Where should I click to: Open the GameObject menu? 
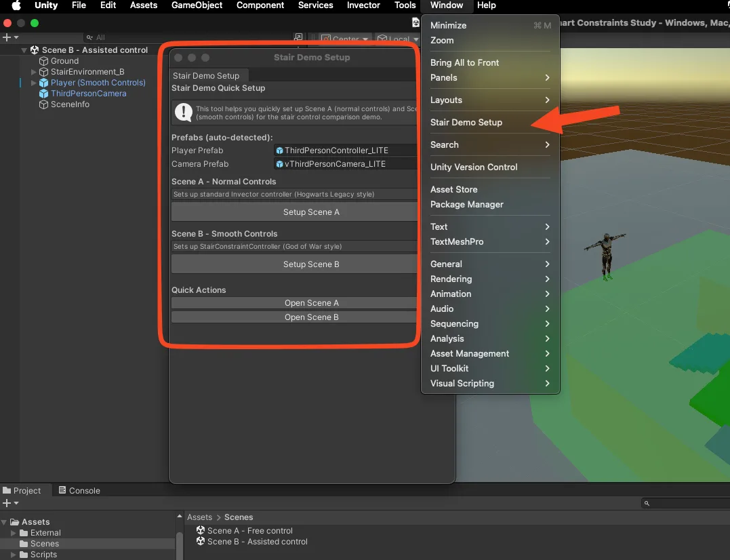pos(197,5)
